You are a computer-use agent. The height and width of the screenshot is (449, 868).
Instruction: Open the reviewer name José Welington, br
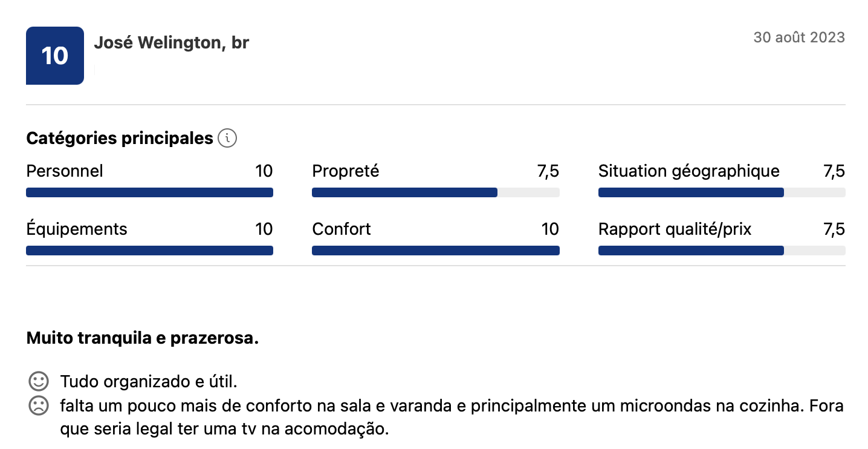click(172, 43)
